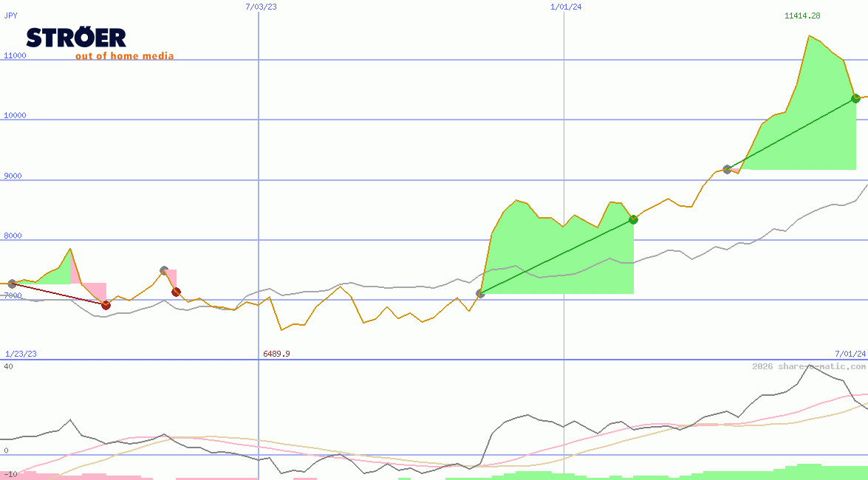Select the second red exit marker just above 7000
Image resolution: width=868 pixels, height=480 pixels.
pos(176,292)
